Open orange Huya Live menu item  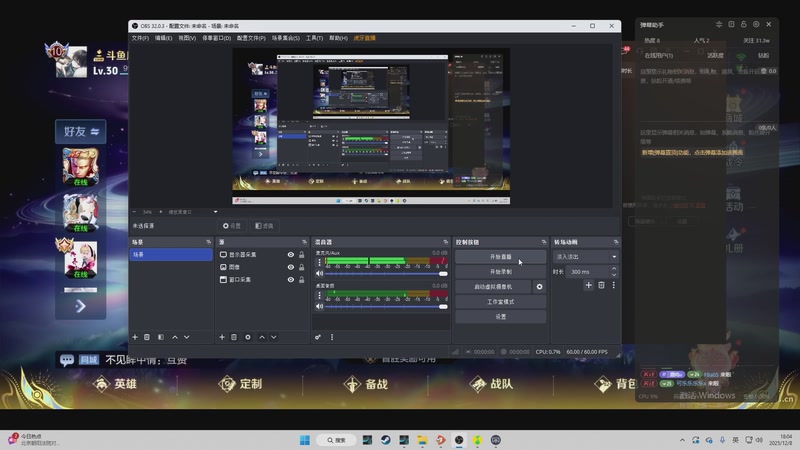tap(364, 38)
